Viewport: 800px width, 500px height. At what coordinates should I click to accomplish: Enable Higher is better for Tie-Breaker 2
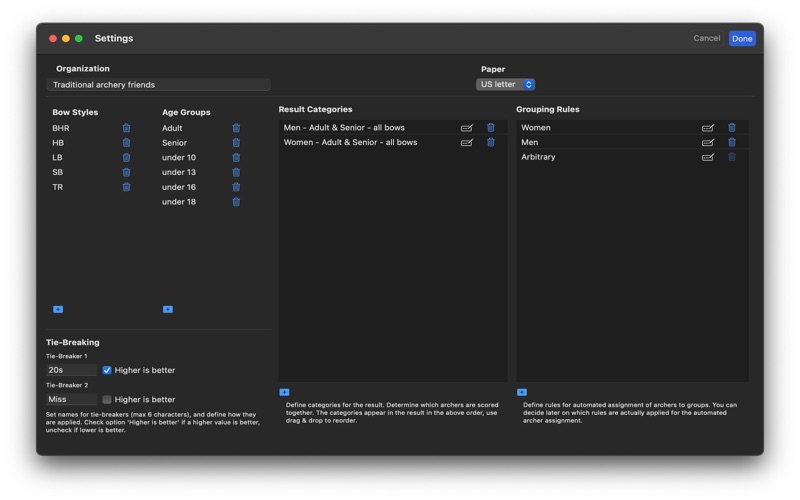pos(107,399)
